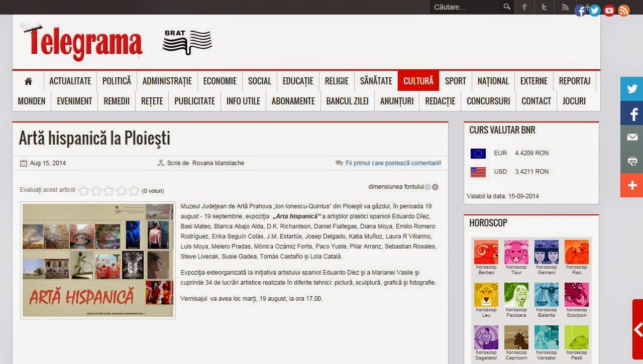The image size is (643, 364).
Task: Click the EUR exchange rate value
Action: point(531,153)
